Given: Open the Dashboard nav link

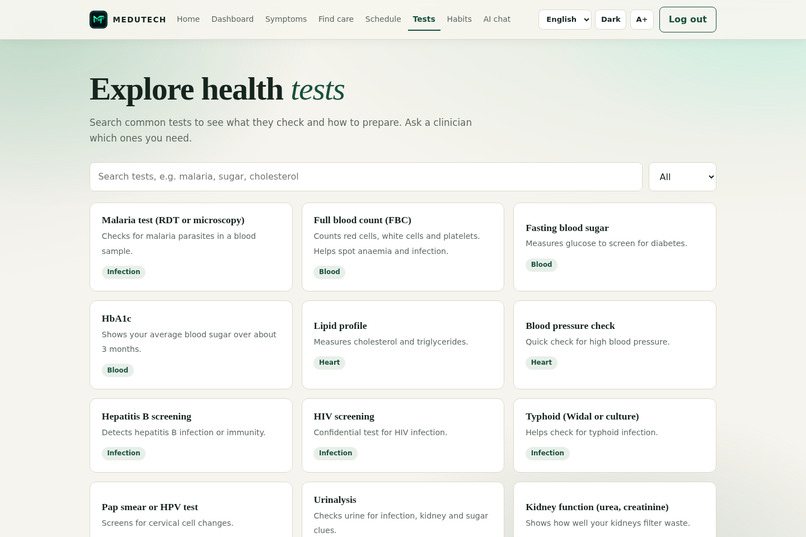Looking at the screenshot, I should coord(232,19).
